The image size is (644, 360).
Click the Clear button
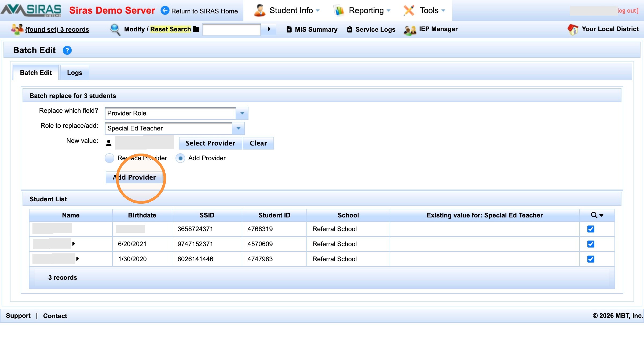coord(258,143)
